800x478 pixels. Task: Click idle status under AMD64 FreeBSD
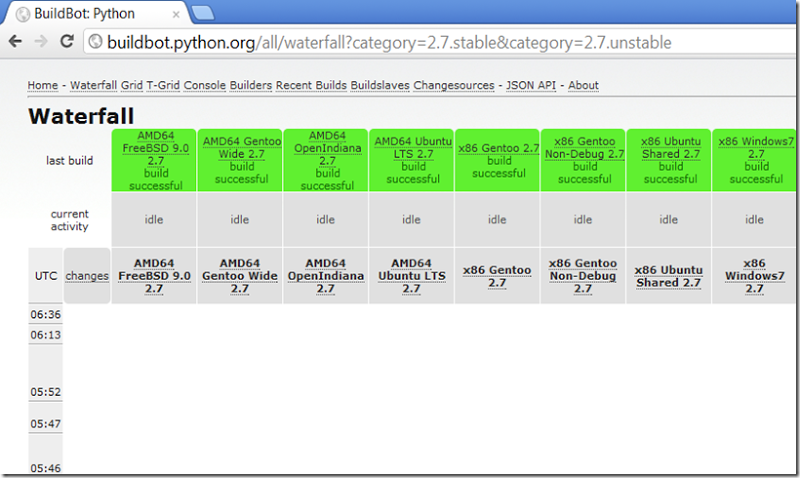tap(154, 219)
